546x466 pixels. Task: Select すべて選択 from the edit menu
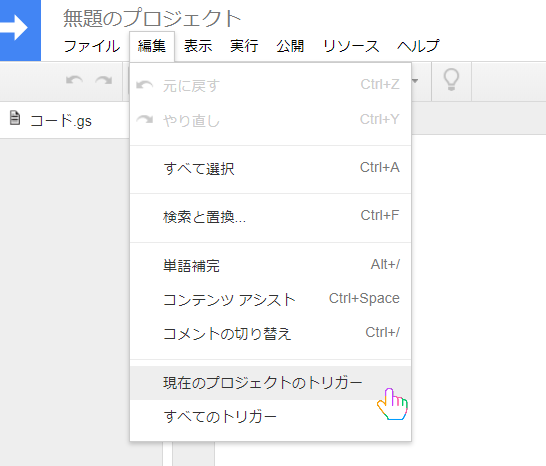(x=271, y=169)
